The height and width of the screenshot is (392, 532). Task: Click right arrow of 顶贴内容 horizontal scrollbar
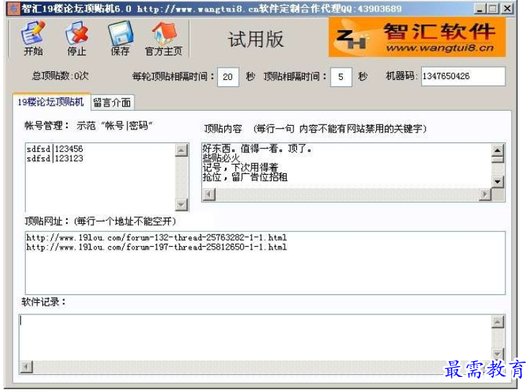click(x=485, y=194)
